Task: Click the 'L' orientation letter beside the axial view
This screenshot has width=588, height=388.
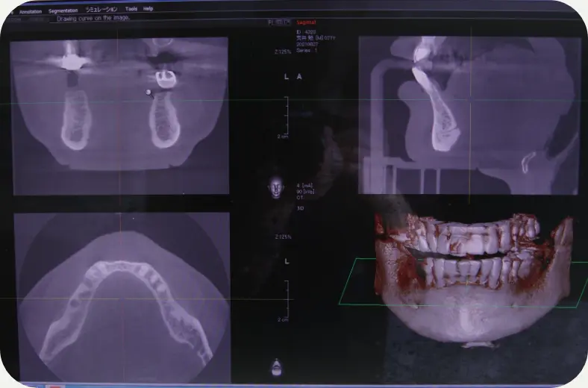Action: (x=287, y=261)
